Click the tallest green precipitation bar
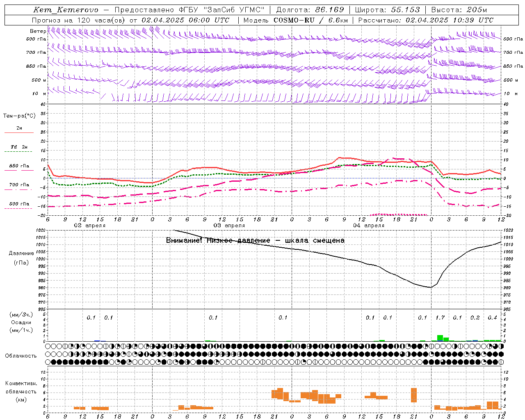Screen dimensions: 525x420 pos(440,338)
